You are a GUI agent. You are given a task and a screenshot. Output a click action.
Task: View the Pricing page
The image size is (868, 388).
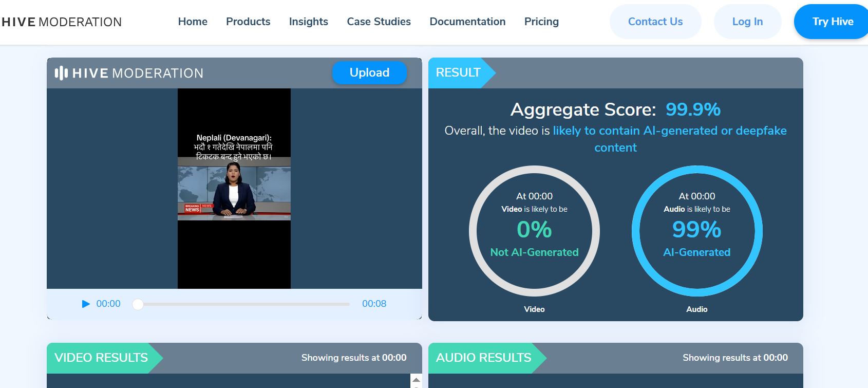tap(541, 22)
